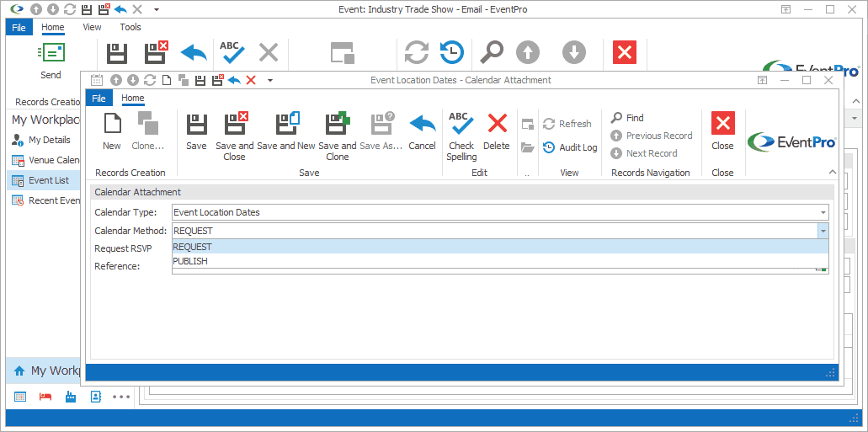Open Event List in the sidebar

coord(43,180)
